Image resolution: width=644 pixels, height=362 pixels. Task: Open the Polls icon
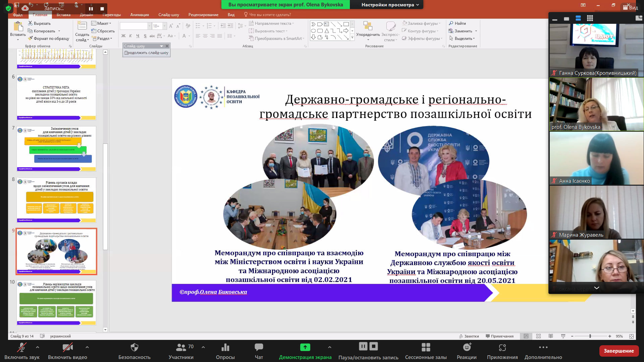(225, 347)
